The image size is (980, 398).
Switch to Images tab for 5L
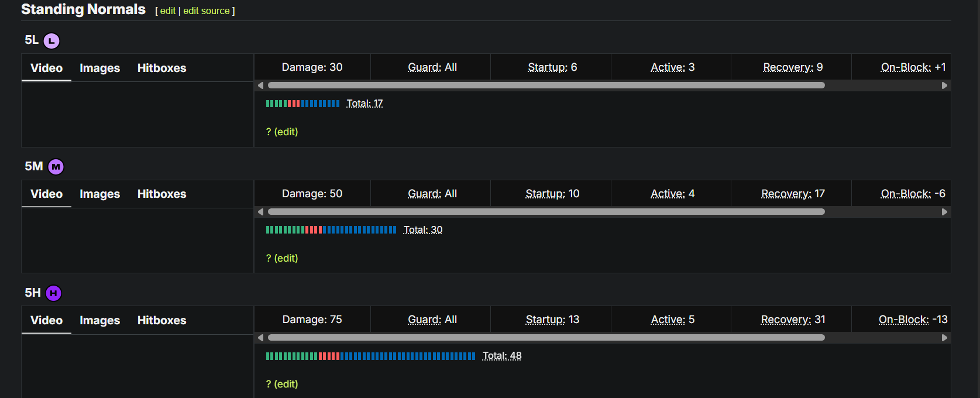coord(99,68)
